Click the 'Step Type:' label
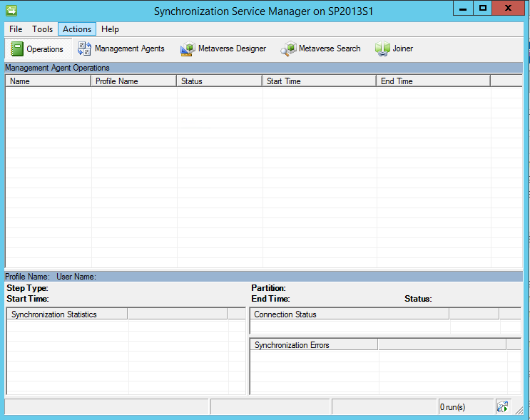530x420 pixels. tap(27, 288)
